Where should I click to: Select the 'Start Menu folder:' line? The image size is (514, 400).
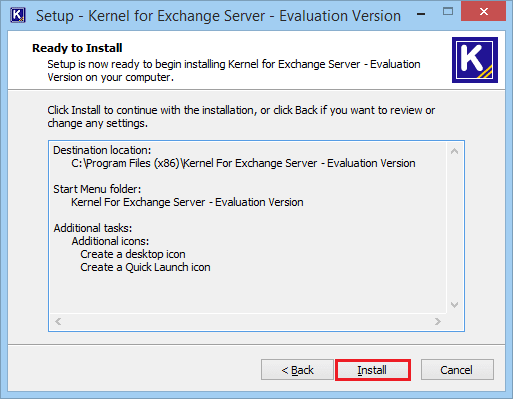pyautogui.click(x=97, y=189)
